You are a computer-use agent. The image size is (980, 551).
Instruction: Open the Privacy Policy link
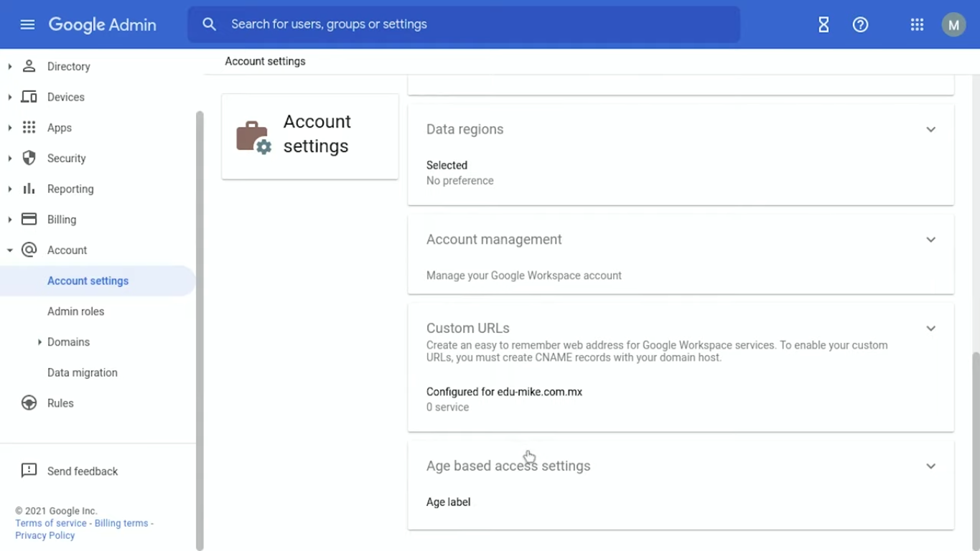click(45, 535)
